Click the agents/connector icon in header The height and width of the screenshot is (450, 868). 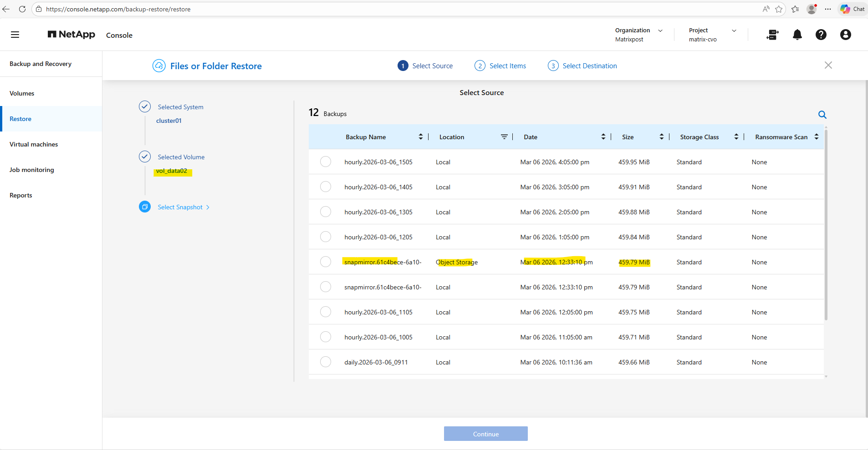773,35
